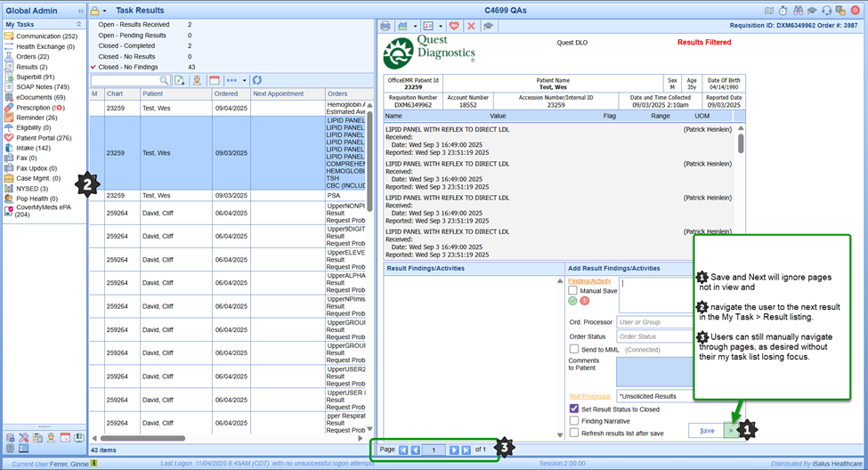Open the Order Status combo box
Viewport: 868px width, 470px height.
pyautogui.click(x=655, y=336)
